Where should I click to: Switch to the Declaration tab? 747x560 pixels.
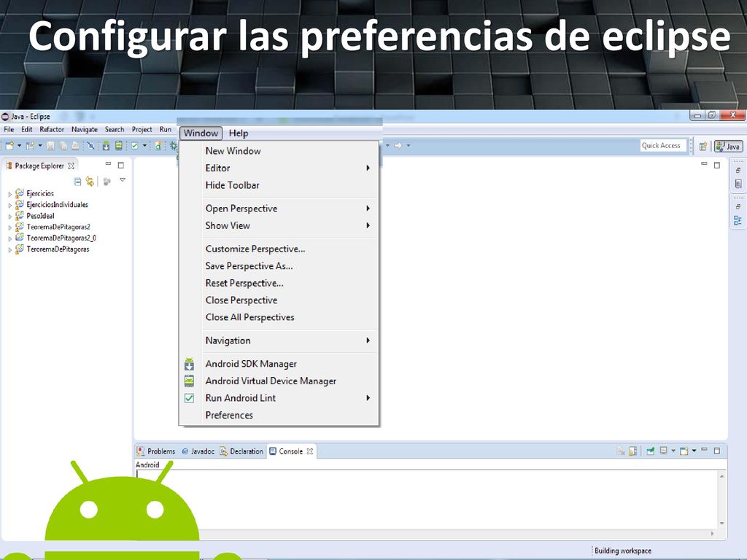(x=241, y=451)
